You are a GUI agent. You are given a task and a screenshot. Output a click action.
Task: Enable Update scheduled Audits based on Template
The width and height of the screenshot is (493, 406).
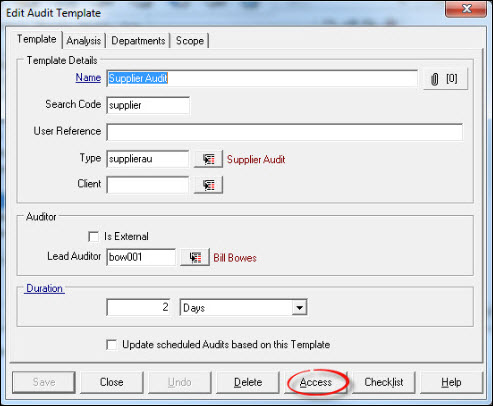coord(111,345)
